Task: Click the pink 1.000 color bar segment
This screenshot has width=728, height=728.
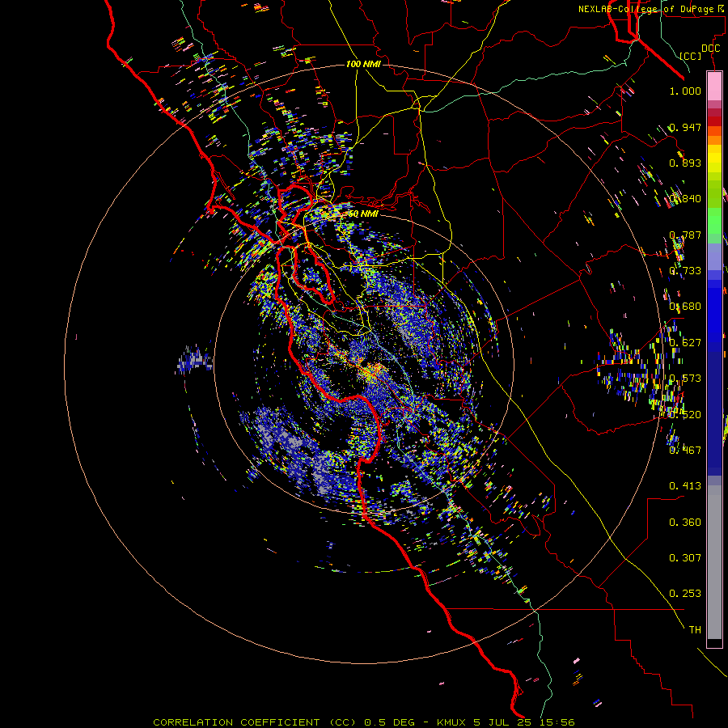Action: pyautogui.click(x=714, y=87)
